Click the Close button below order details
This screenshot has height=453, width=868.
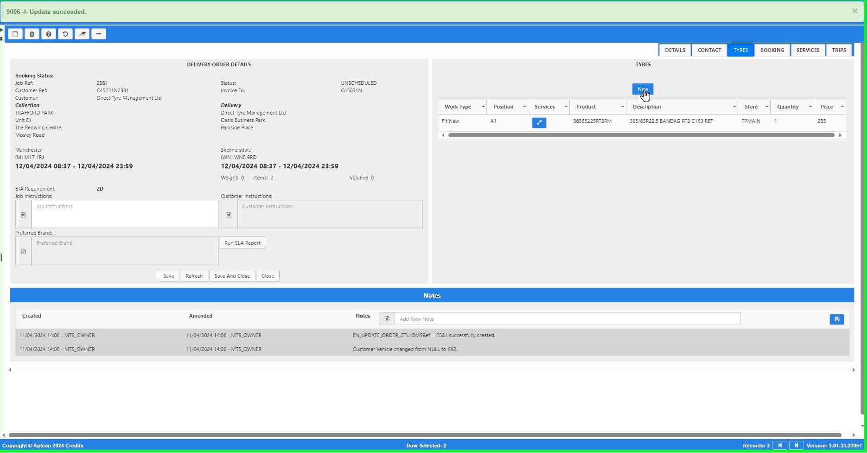click(268, 276)
